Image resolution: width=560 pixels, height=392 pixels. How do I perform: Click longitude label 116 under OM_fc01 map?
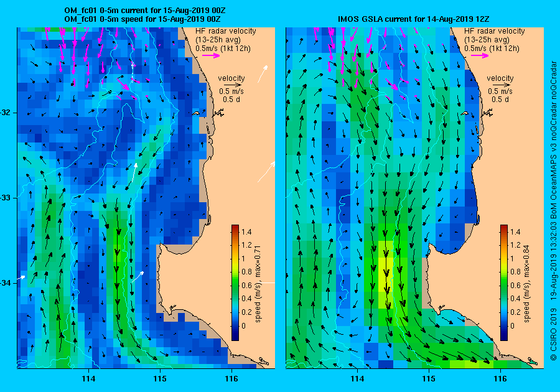tap(231, 379)
